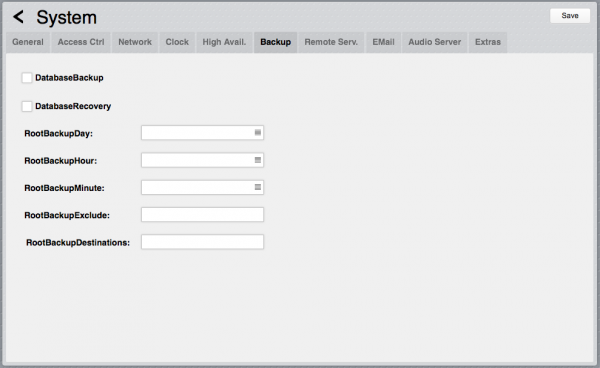Click the RootBackupDestinations: label
This screenshot has height=368, width=600.
pos(78,243)
